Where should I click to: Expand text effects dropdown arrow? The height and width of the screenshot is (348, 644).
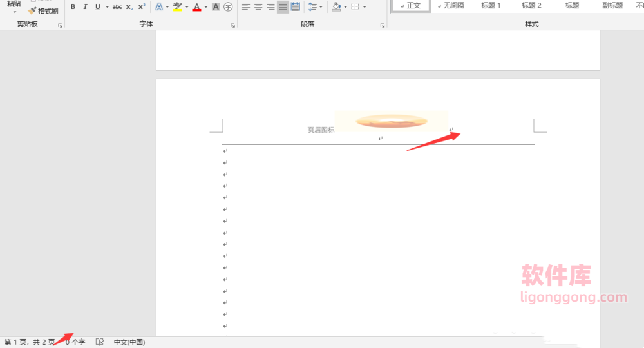pyautogui.click(x=167, y=7)
